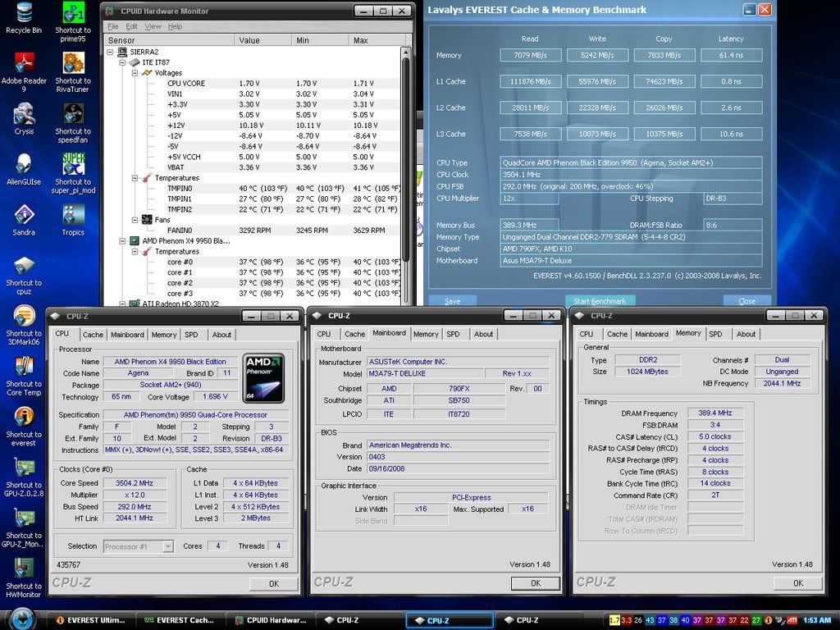Switch to EVEREST Cache taskbar button
Image resolution: width=840 pixels, height=630 pixels.
[x=179, y=620]
